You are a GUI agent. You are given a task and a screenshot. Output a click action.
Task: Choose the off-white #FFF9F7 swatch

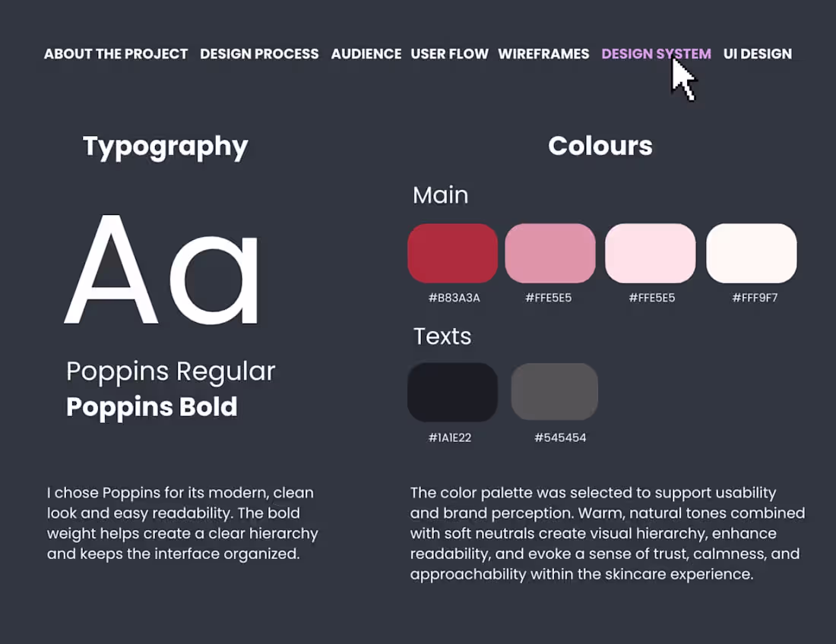pyautogui.click(x=751, y=253)
